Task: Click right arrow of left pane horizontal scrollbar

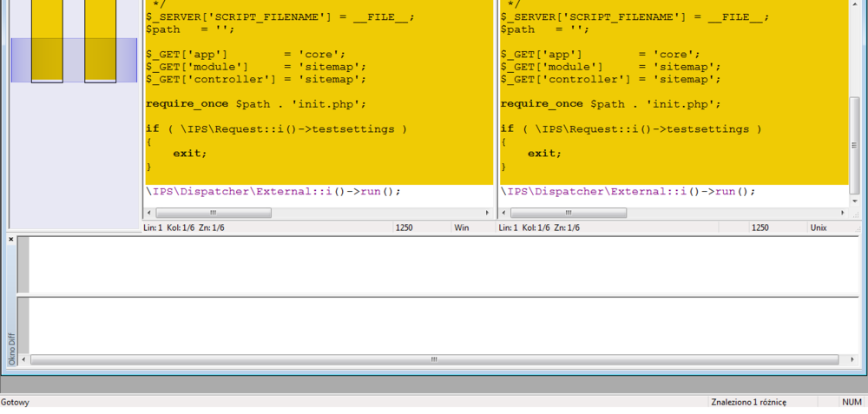Action: pos(487,213)
